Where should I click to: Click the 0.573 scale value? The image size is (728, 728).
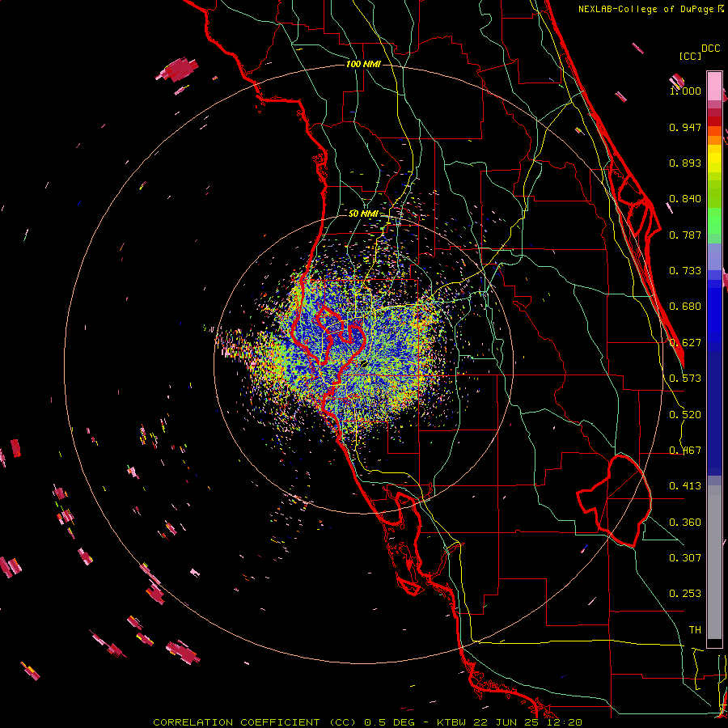coord(685,379)
